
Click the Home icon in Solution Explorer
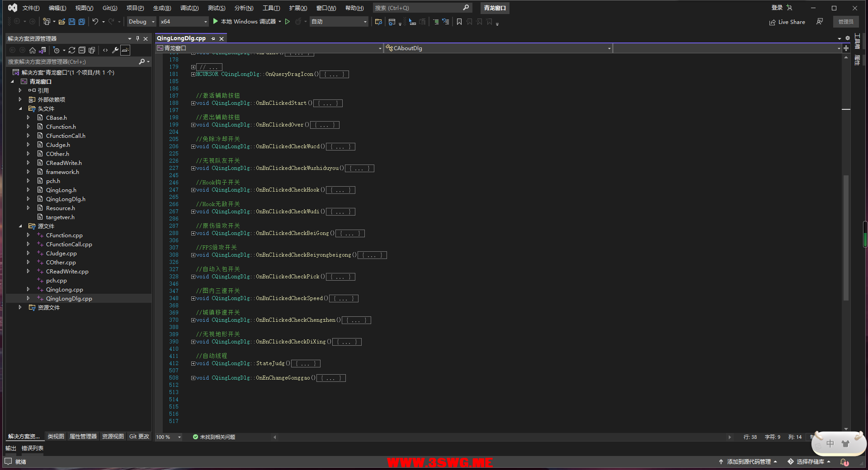(33, 50)
